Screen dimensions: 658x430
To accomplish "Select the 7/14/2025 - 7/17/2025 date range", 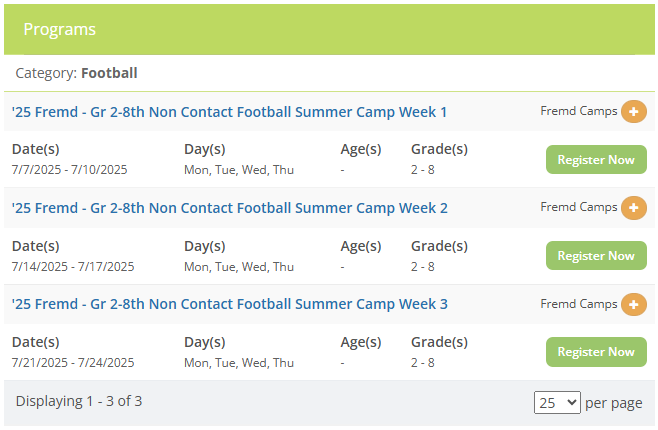I will point(72,266).
